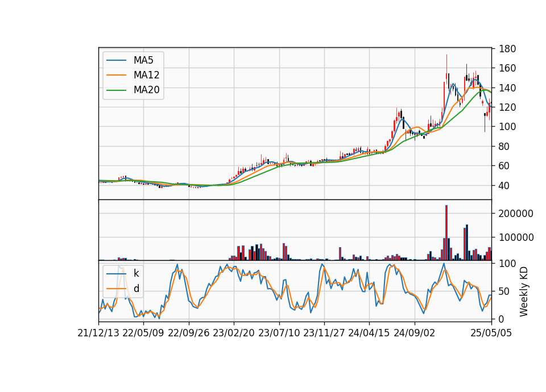
Task: Click the 120 price axis label
Action: click(x=507, y=107)
